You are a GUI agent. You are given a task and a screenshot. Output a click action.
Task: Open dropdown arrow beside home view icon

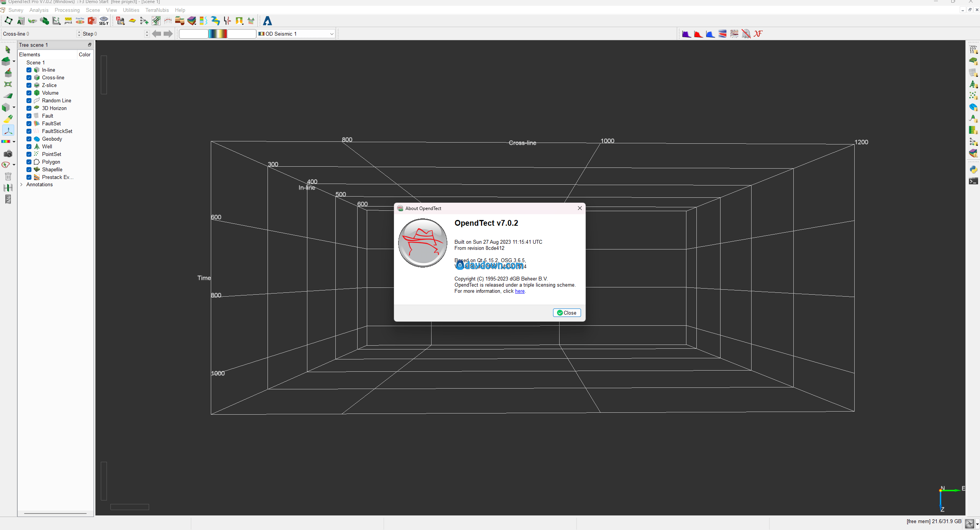tap(14, 61)
